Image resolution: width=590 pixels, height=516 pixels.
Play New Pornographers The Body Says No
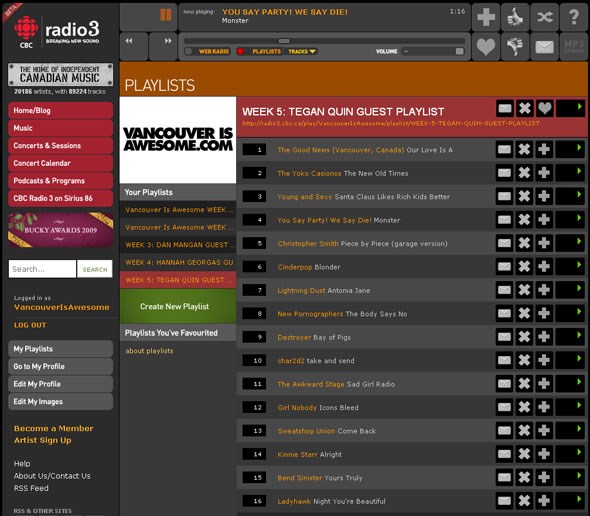[x=570, y=313]
